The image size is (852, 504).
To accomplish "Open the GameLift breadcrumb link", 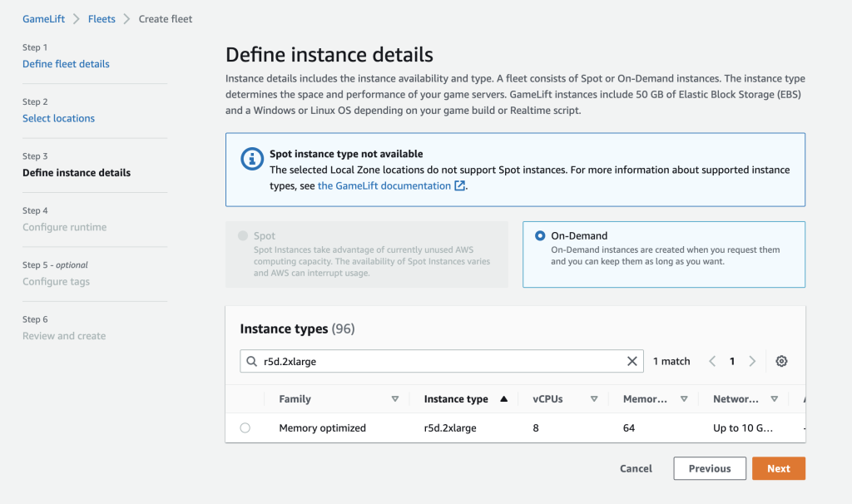I will [43, 18].
